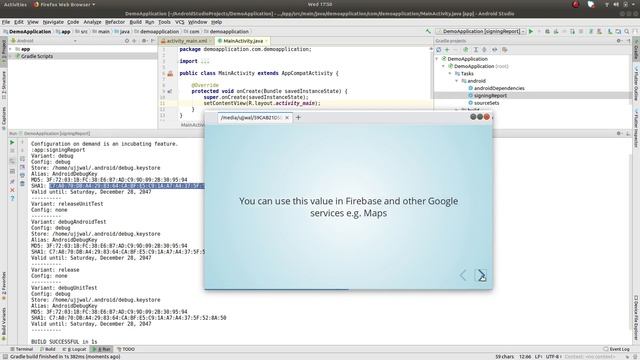
Task: Click highlighted SHA1 value in console
Action: [127, 186]
